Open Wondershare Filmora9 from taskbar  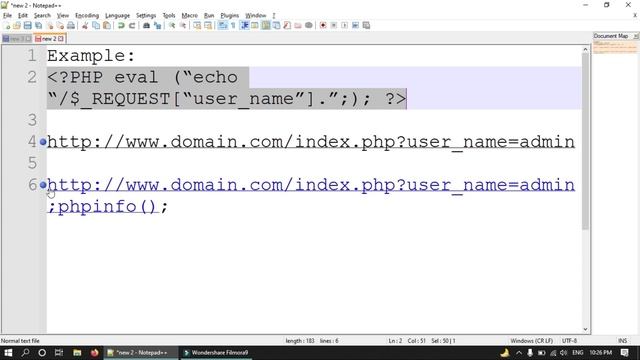[216, 353]
